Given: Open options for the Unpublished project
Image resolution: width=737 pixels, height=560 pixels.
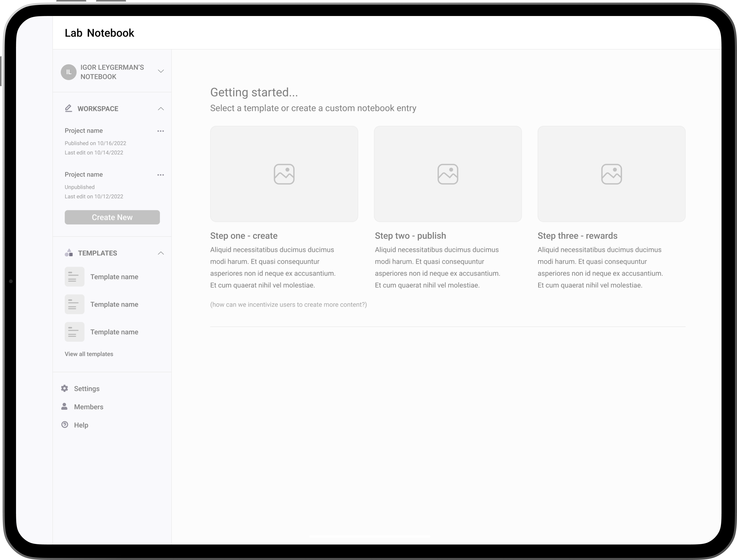Looking at the screenshot, I should coord(160,175).
